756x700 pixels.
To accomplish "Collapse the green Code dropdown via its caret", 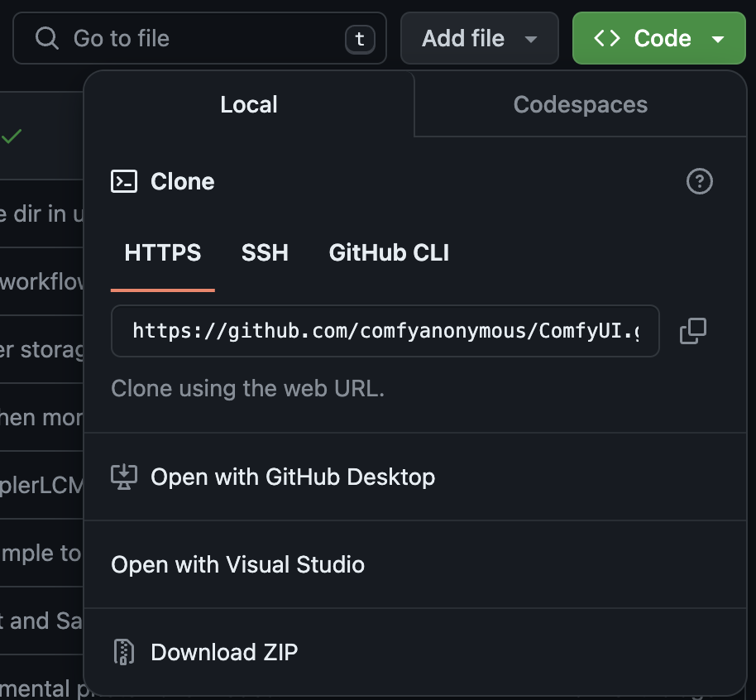I will (x=717, y=39).
